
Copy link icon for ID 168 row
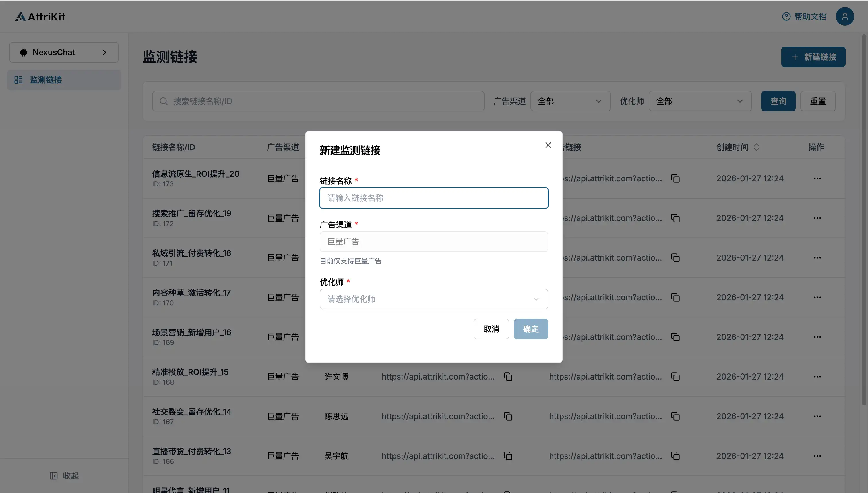pos(508,377)
